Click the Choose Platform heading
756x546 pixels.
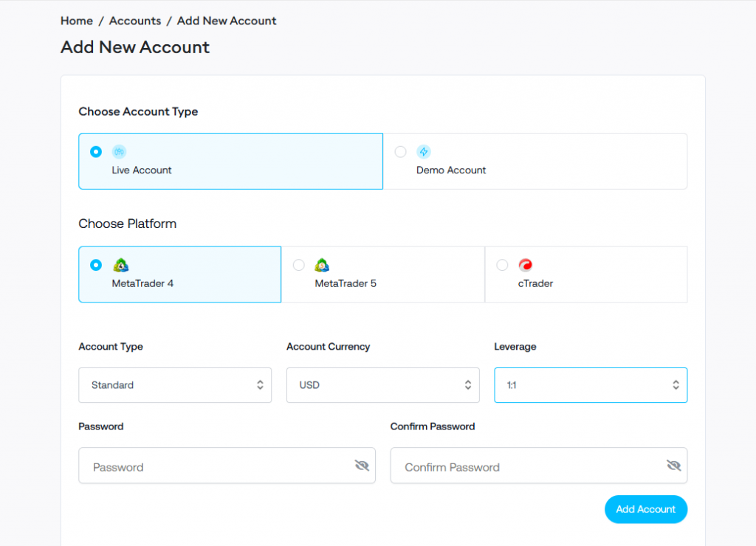click(x=128, y=224)
